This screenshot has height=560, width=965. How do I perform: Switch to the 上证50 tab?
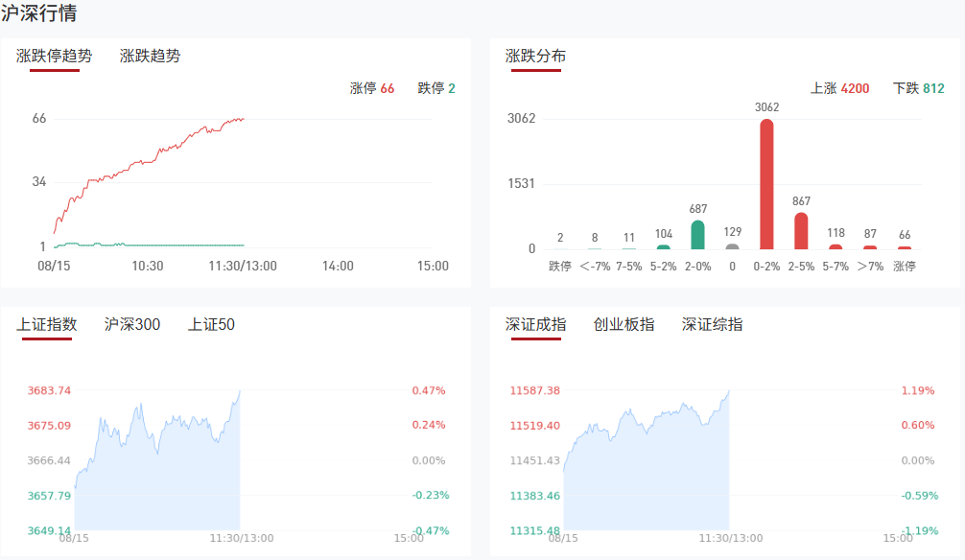211,324
